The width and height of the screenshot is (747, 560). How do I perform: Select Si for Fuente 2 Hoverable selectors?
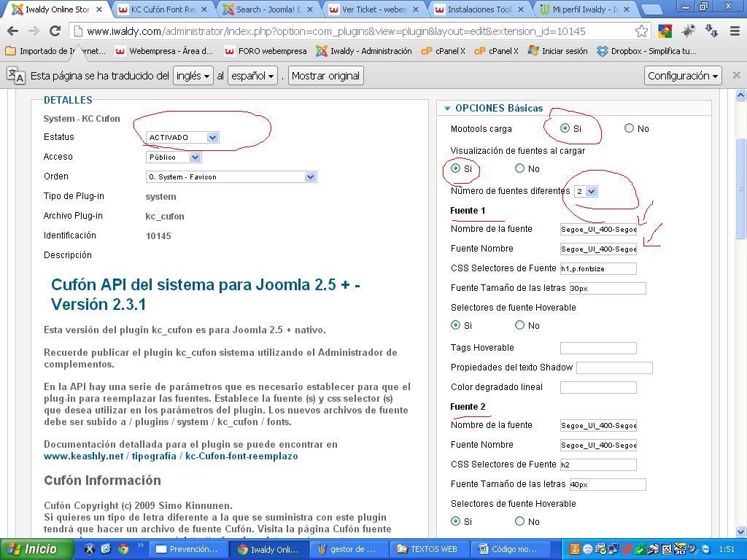tap(455, 521)
